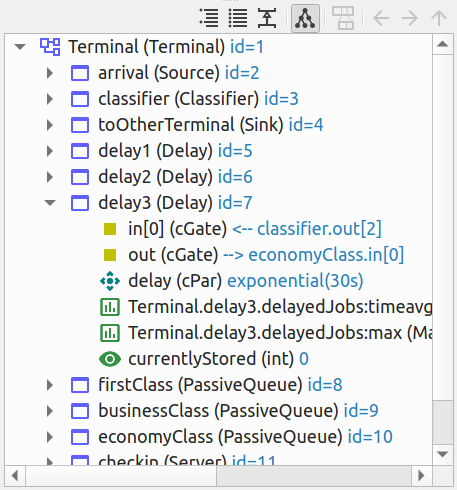
Task: Click the in[0] cGate yellow square
Action: (x=110, y=229)
